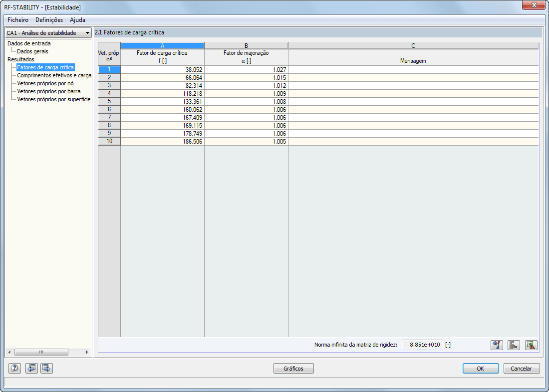Click the navigator horizontal scrollbar thumb
This screenshot has height=392, width=549.
[x=41, y=352]
